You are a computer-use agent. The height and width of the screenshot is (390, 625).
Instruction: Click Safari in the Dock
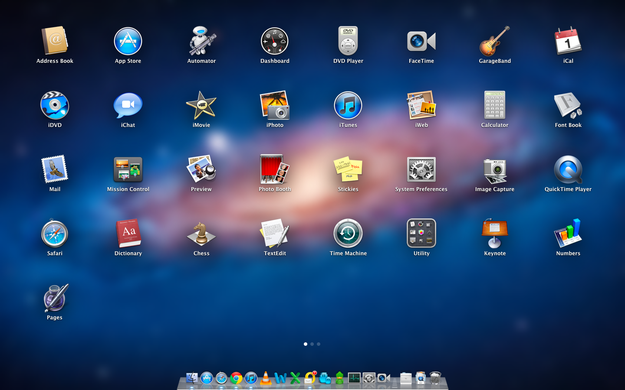pyautogui.click(x=222, y=378)
